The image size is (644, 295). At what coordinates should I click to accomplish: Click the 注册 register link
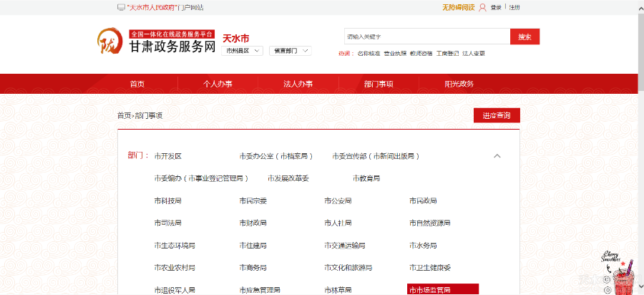pos(514,7)
